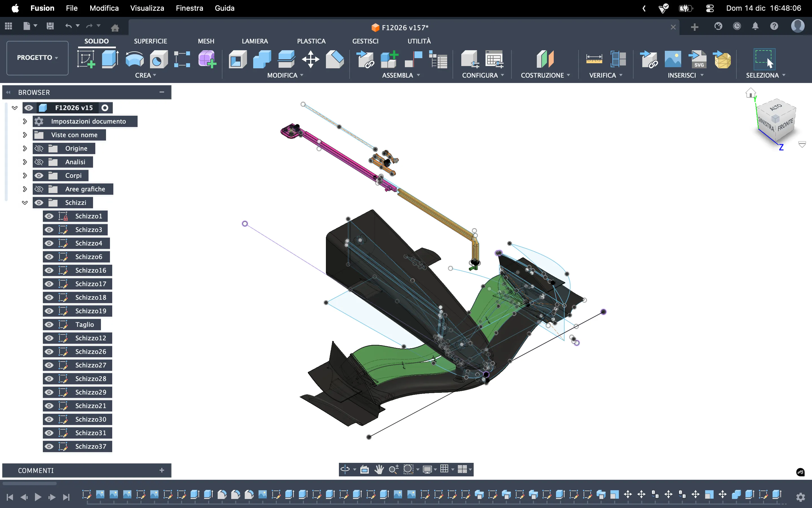Click the Pan hand tool
The image size is (812, 508).
point(379,469)
